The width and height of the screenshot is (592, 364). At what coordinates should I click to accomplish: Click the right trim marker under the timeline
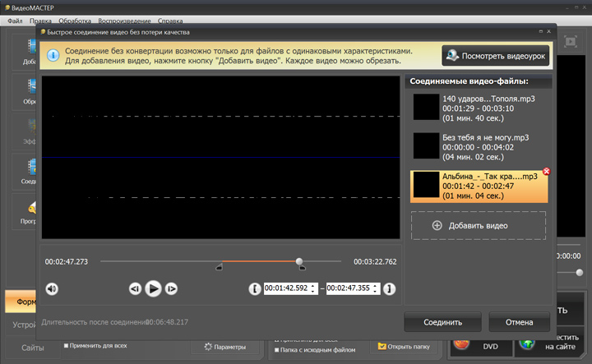(302, 267)
